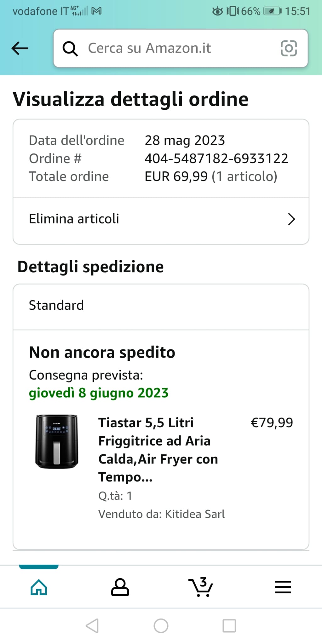
Task: Open the Tiastar air fryer product title
Action: point(158,450)
